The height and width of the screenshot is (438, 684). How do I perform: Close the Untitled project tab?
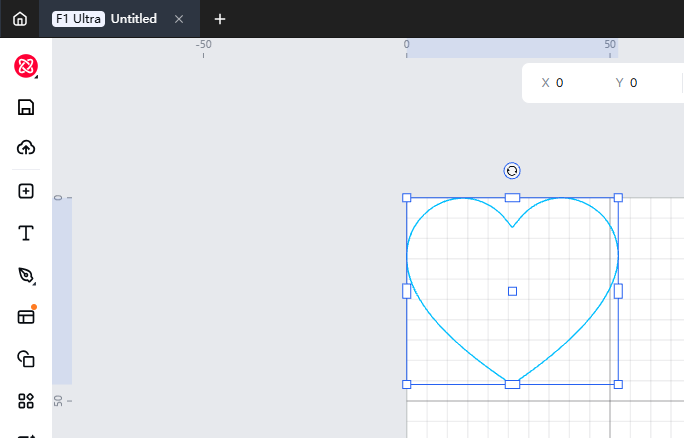[179, 19]
